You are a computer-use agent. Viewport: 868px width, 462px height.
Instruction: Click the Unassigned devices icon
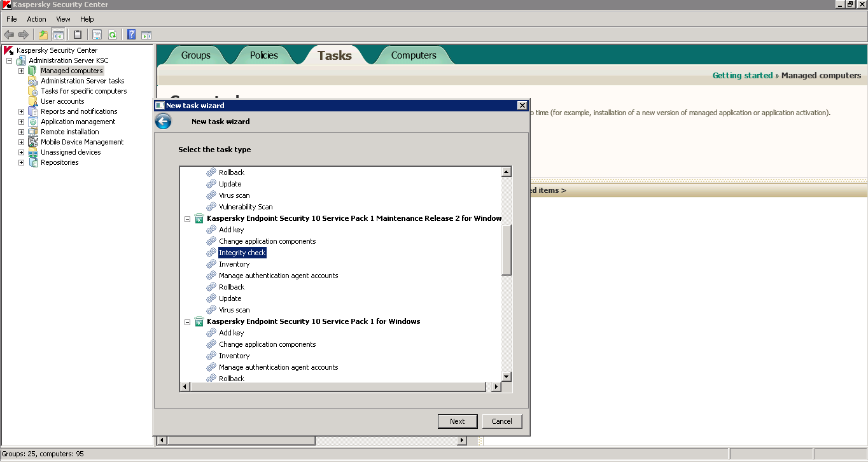tap(33, 152)
